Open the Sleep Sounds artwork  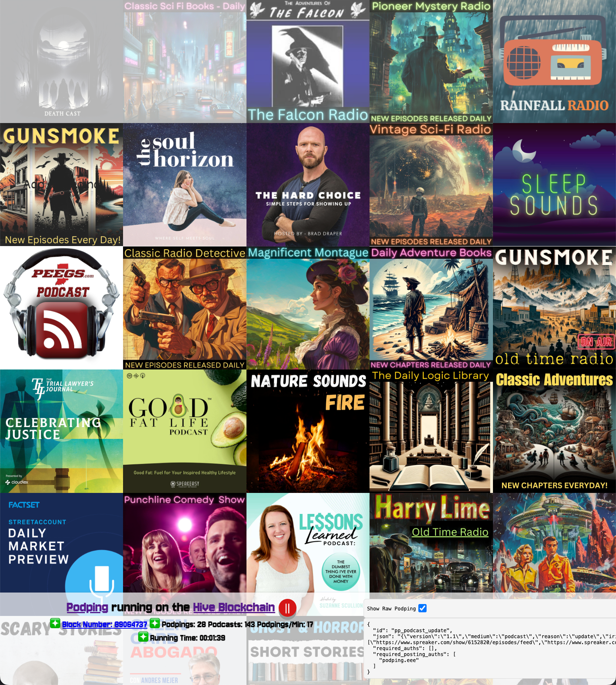pos(554,185)
